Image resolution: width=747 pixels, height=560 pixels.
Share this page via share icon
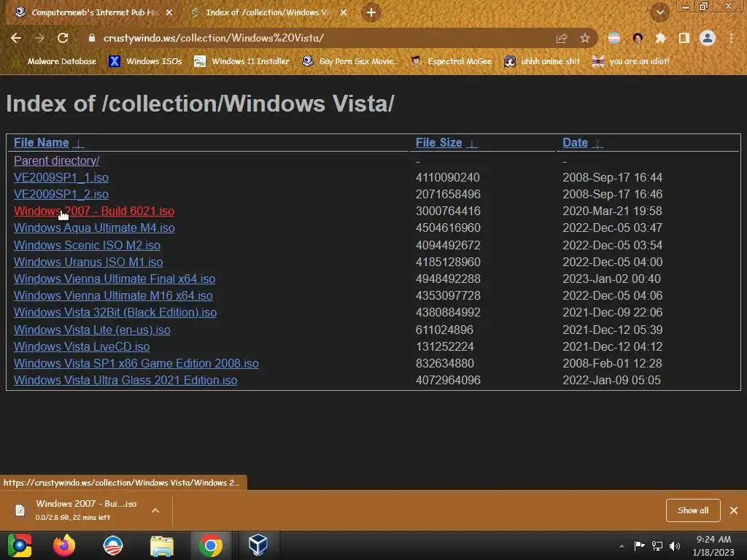pos(562,39)
